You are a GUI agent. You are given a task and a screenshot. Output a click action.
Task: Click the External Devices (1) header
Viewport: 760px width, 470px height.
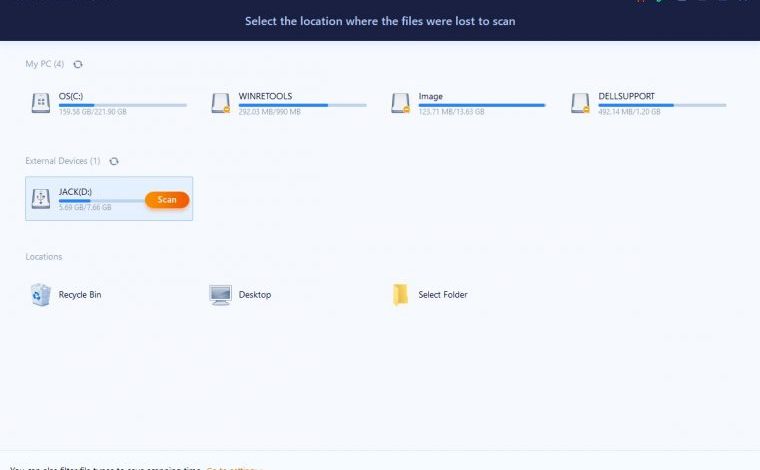63,161
